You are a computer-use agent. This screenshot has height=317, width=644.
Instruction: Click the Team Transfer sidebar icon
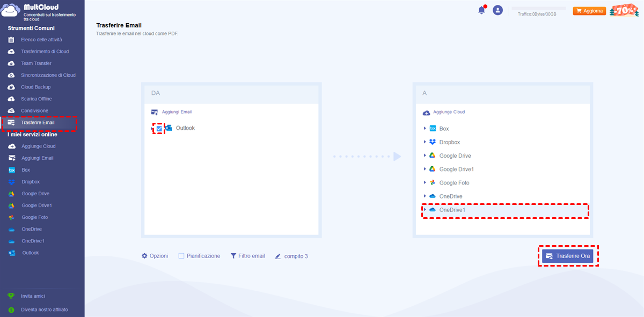tap(11, 63)
